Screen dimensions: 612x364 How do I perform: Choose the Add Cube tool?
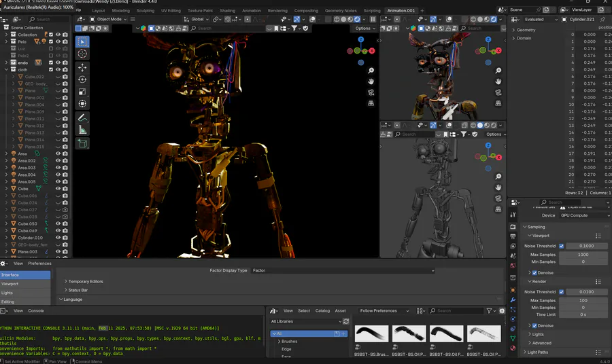tap(82, 143)
